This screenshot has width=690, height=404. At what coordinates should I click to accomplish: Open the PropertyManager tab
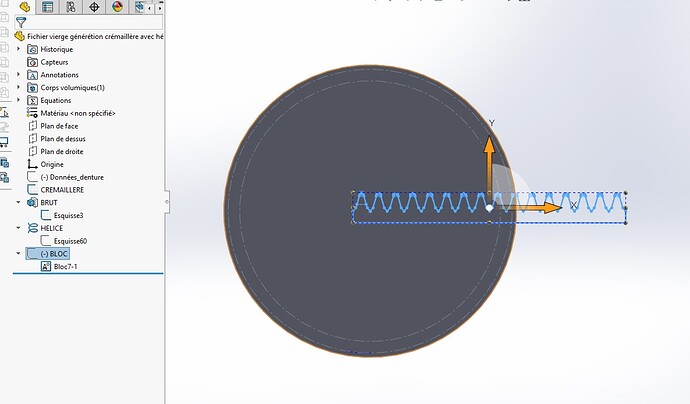click(48, 7)
